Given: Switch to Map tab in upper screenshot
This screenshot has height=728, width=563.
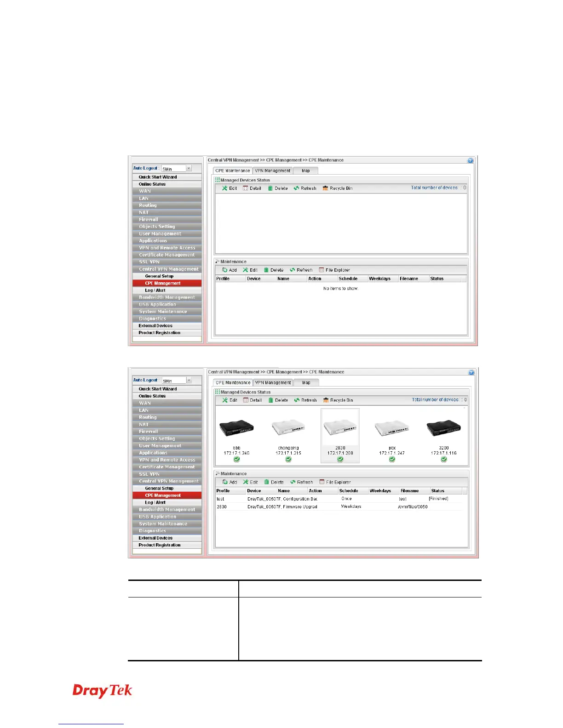Looking at the screenshot, I should point(305,171).
